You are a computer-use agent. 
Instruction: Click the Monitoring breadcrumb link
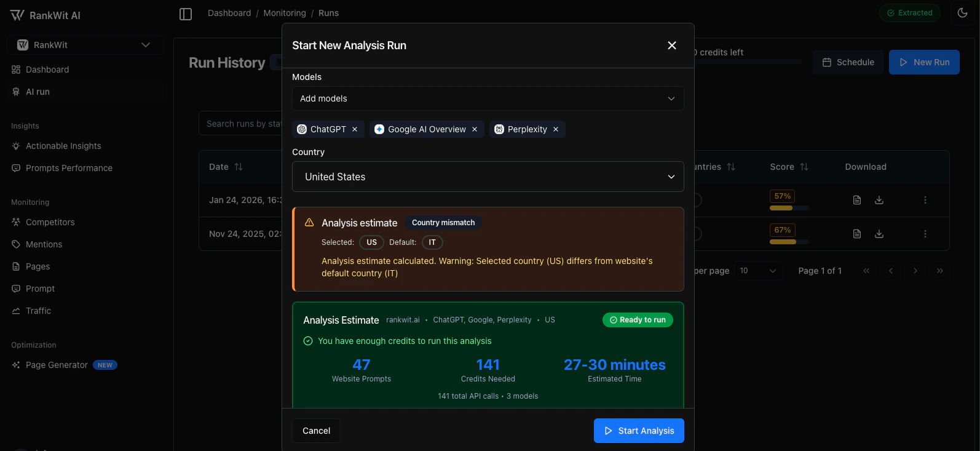285,13
